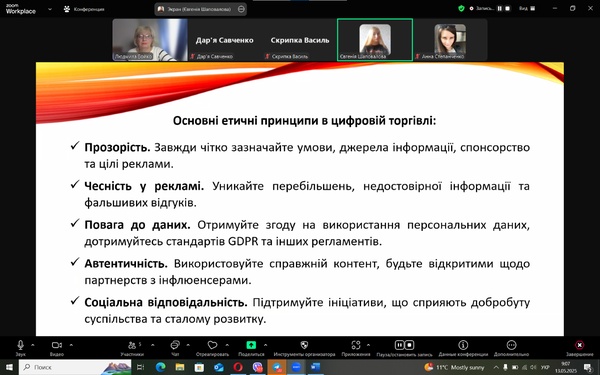Expand the audio options arrow
This screenshot has width=600, height=375.
click(33, 345)
